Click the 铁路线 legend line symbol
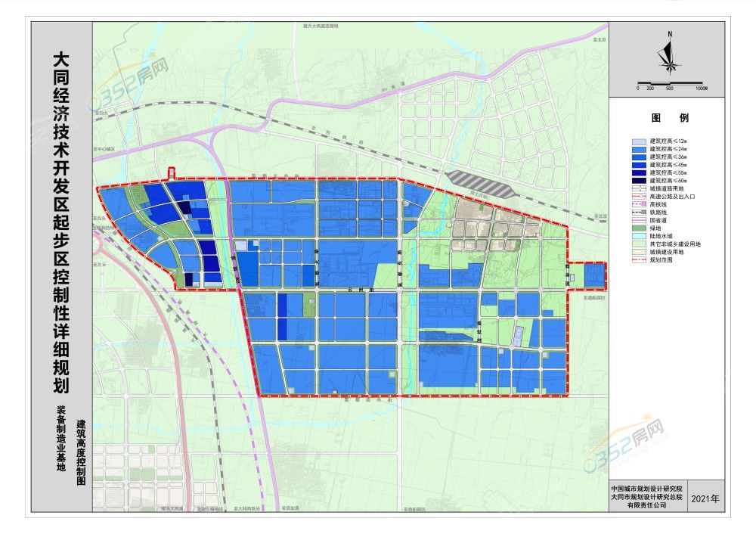The width and height of the screenshot is (756, 534). pos(639,213)
